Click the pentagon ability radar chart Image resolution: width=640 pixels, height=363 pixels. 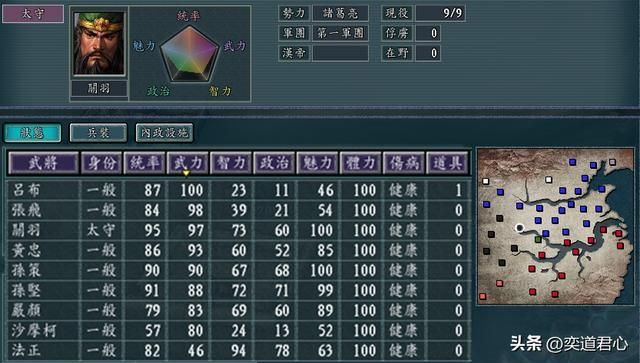(x=189, y=54)
